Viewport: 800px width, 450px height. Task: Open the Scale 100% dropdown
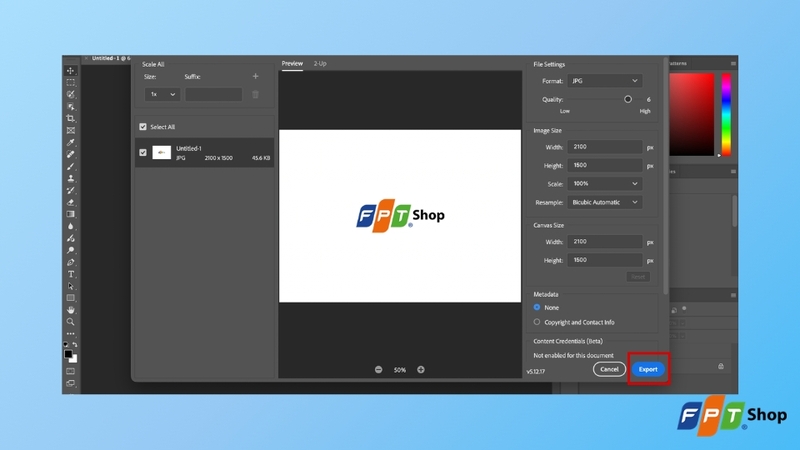point(605,184)
